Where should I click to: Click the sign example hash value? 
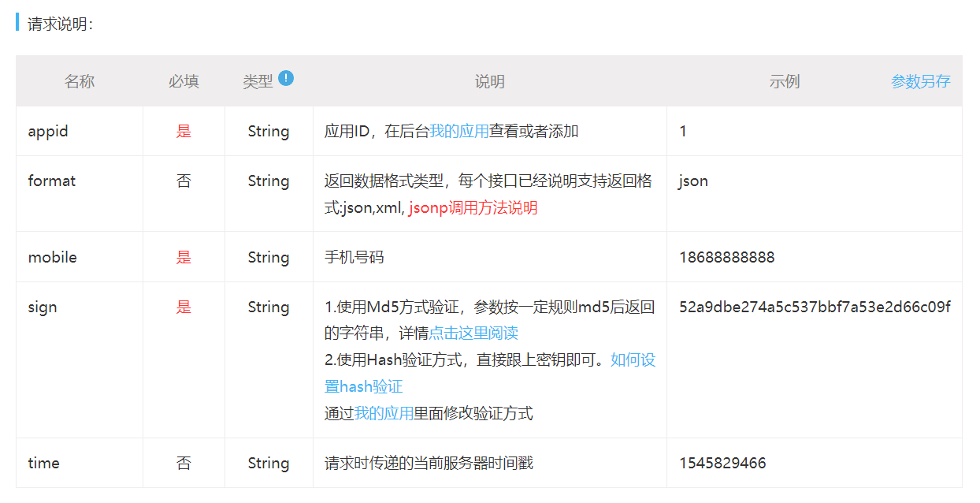tap(815, 307)
